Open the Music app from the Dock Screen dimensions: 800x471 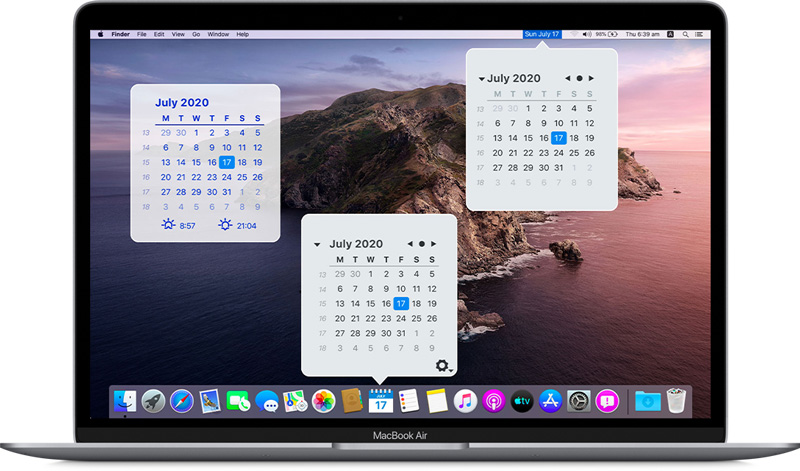pyautogui.click(x=464, y=401)
